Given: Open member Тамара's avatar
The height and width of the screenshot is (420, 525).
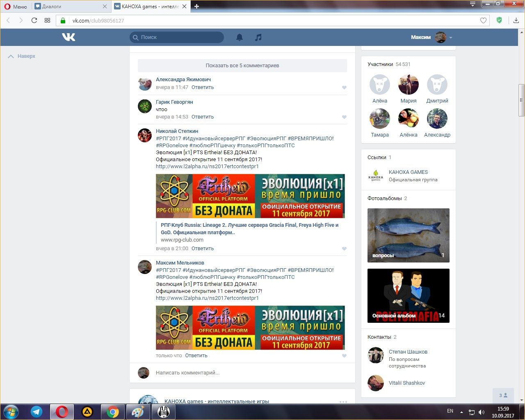Looking at the screenshot, I should (380, 119).
